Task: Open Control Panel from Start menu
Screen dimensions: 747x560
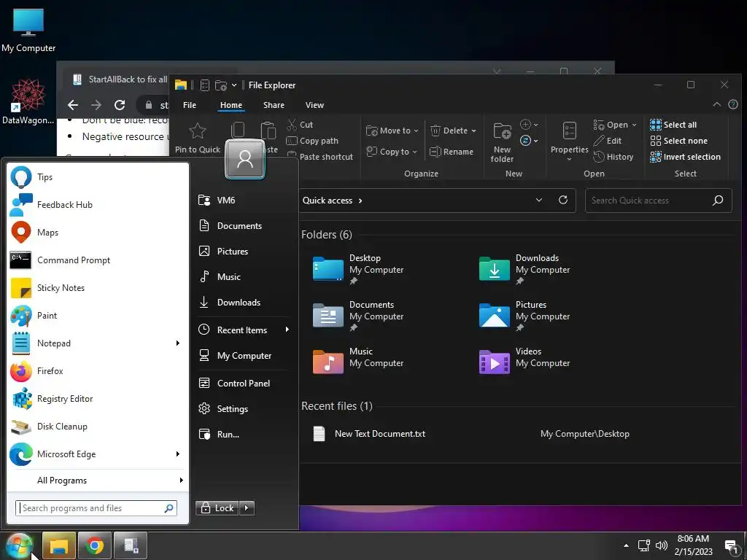Action: tap(244, 384)
